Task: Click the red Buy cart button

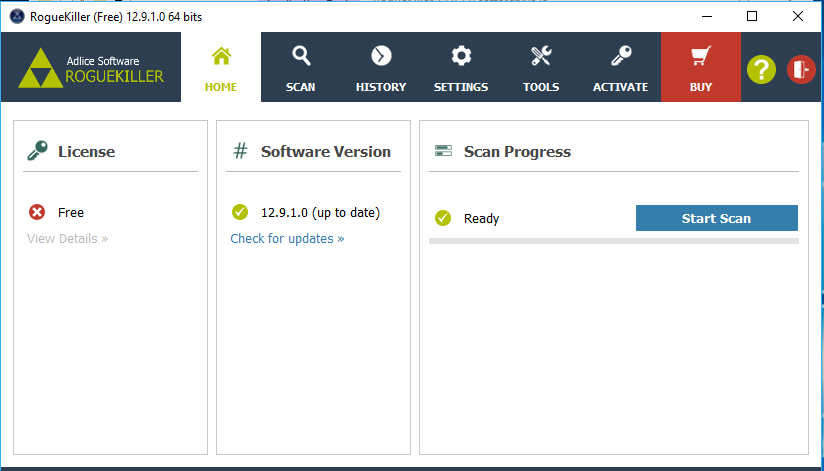Action: tap(701, 67)
